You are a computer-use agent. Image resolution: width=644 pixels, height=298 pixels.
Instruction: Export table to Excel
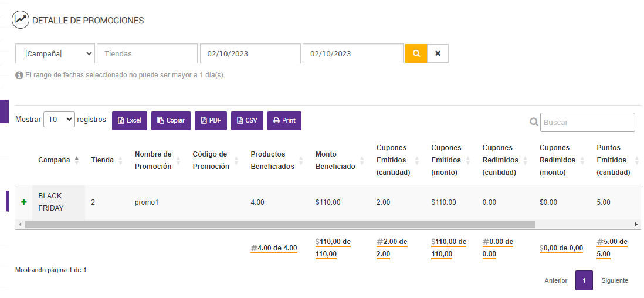[129, 120]
